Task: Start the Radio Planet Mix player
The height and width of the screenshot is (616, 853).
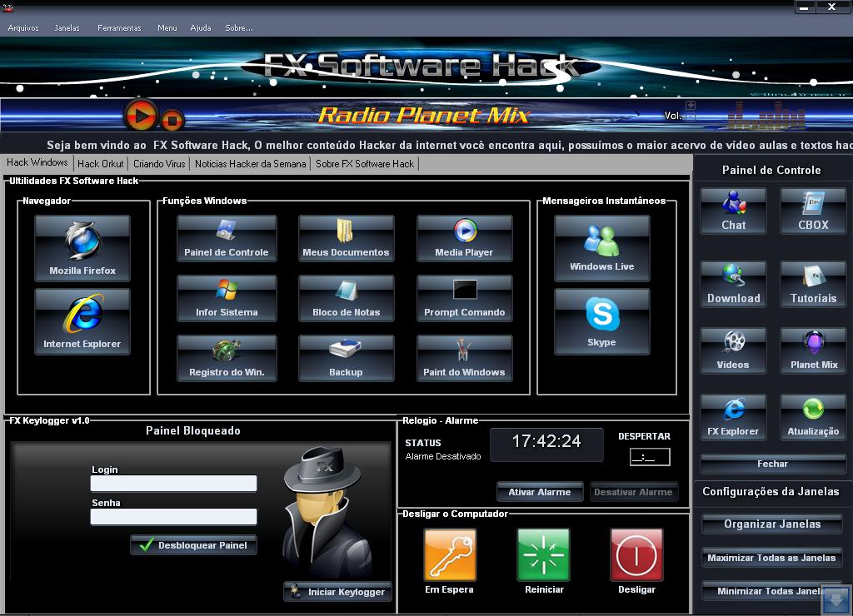Action: tap(139, 116)
